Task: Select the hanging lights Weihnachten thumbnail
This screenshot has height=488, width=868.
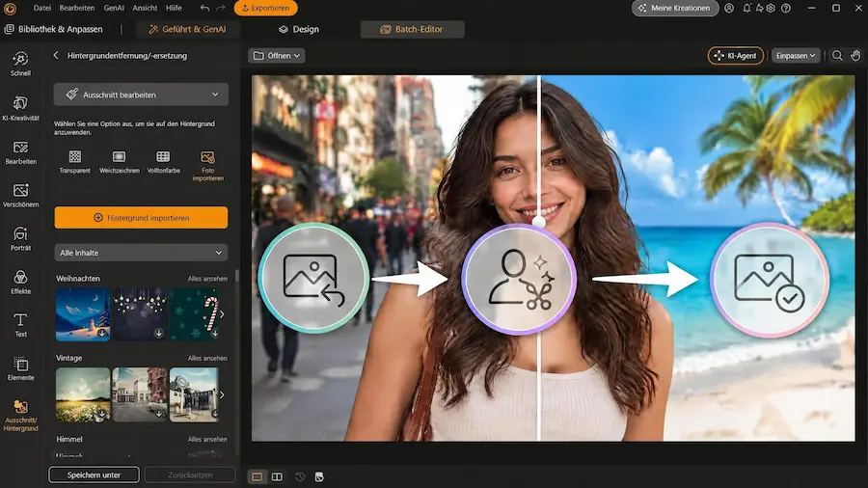Action: [140, 313]
